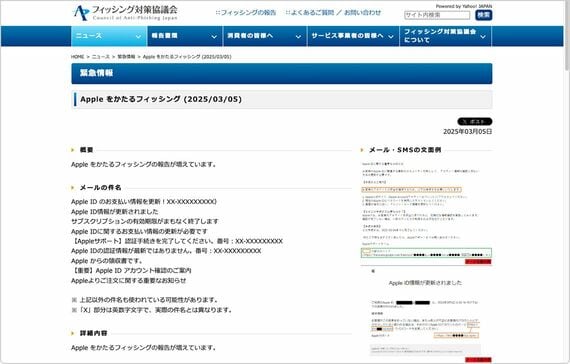Image resolution: width=570 pixels, height=364 pixels.
Task: Open the サービス事業者の皆様へ navigation menu
Action: pyautogui.click(x=353, y=36)
